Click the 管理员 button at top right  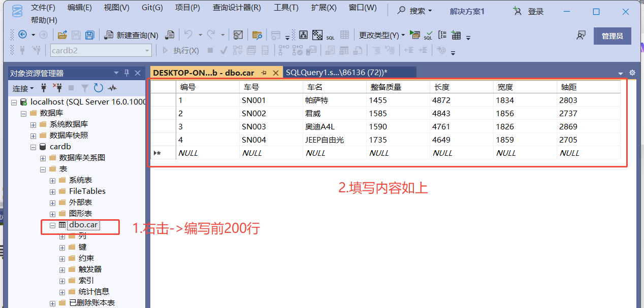pos(612,36)
